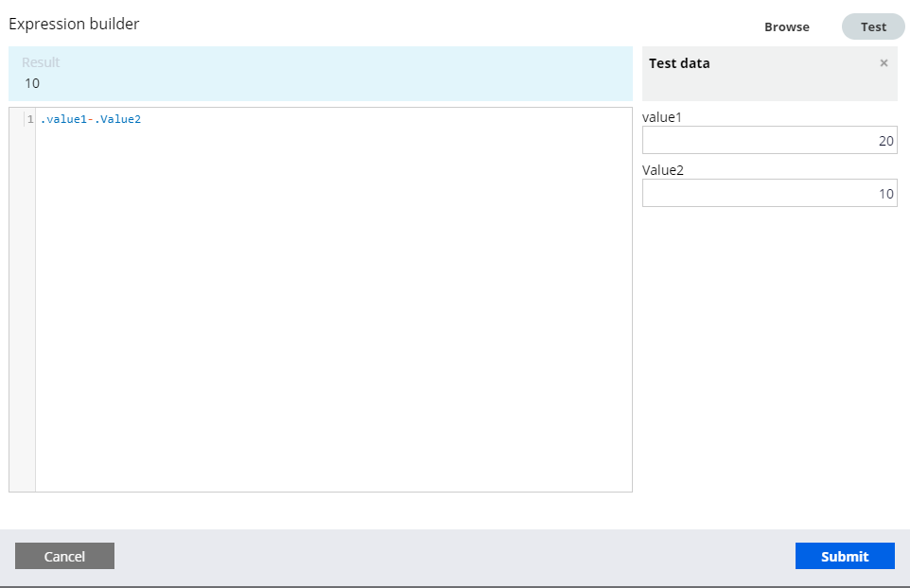Click the Result value showing 10
The image size is (910, 588).
pyautogui.click(x=33, y=83)
